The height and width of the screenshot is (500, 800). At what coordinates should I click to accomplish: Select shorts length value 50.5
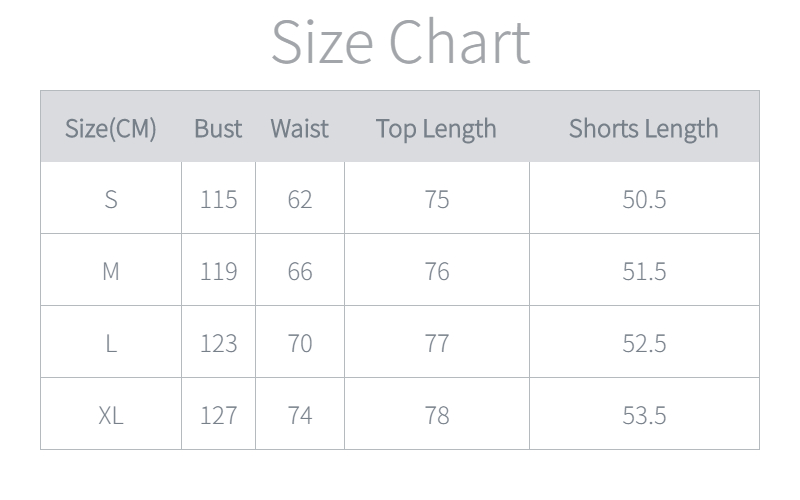(x=644, y=199)
